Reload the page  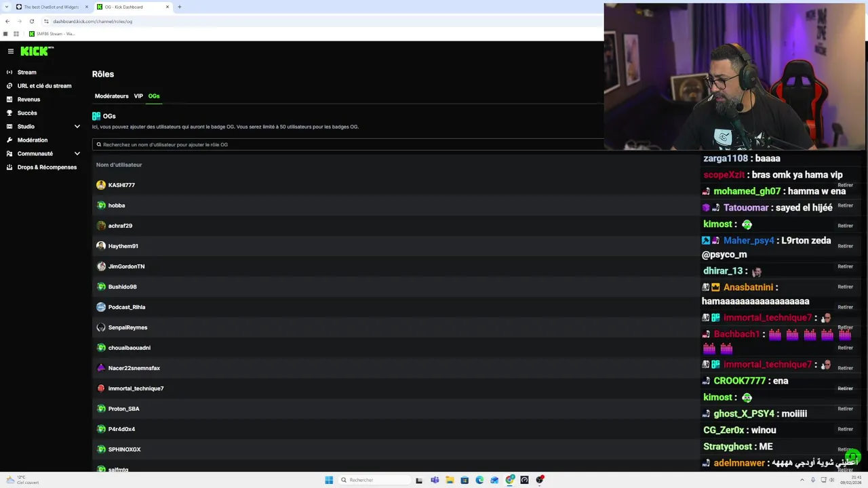pos(31,21)
